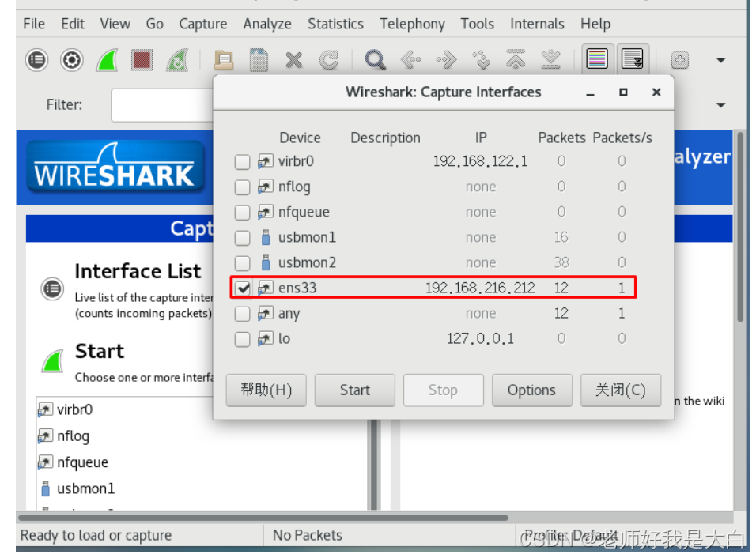Open the Internals menu
Image resolution: width=756 pixels, height=558 pixels.
(537, 24)
